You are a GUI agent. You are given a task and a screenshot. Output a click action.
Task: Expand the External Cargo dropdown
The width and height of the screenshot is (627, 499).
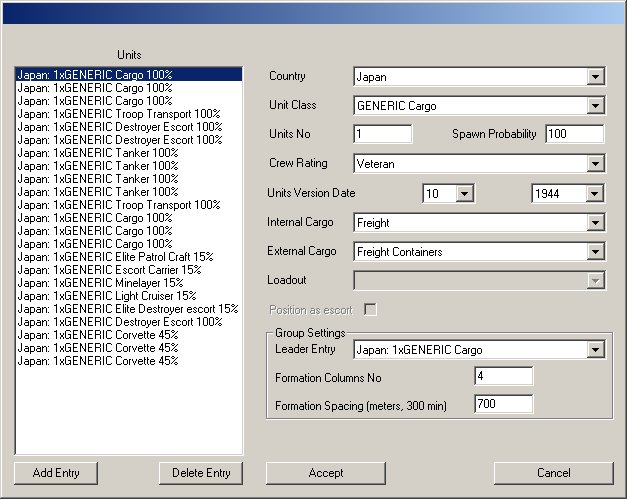479,252
